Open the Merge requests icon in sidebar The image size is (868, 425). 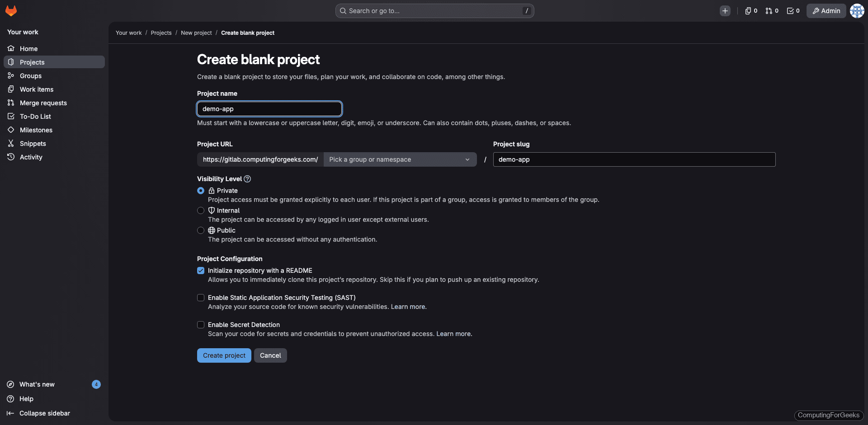point(10,103)
